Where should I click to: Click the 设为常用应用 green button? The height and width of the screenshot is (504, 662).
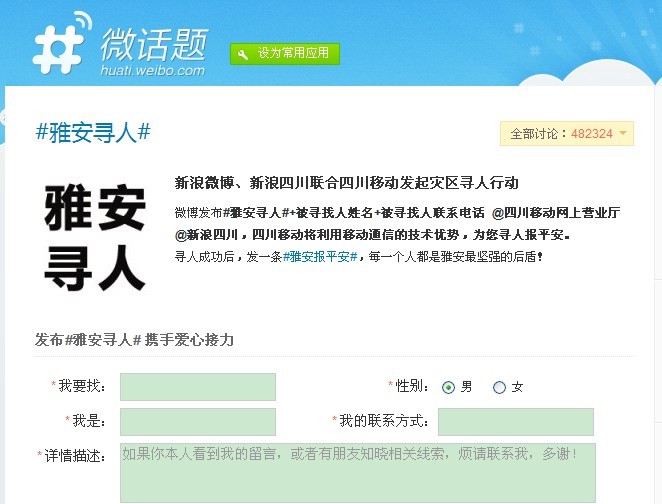click(285, 54)
